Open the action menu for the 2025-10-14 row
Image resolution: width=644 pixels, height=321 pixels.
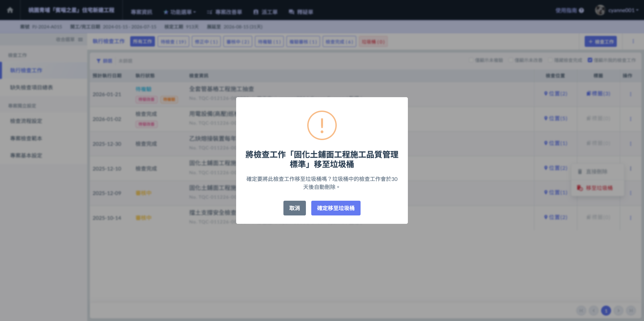631,218
